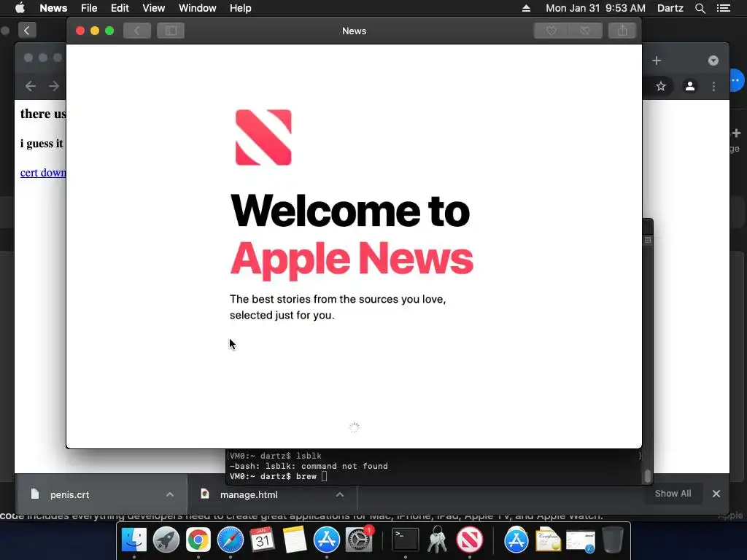Image resolution: width=747 pixels, height=560 pixels.
Task: Open Calendar from the Dock
Action: click(x=262, y=540)
